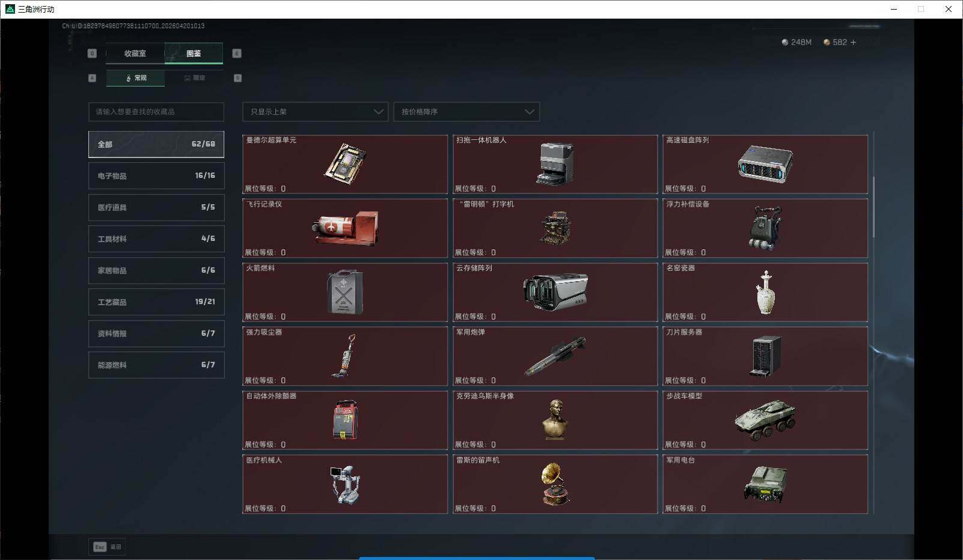Viewport: 963px width, 560px height.
Task: Select the 名窑瓷器 vase icon
Action: [x=765, y=293]
